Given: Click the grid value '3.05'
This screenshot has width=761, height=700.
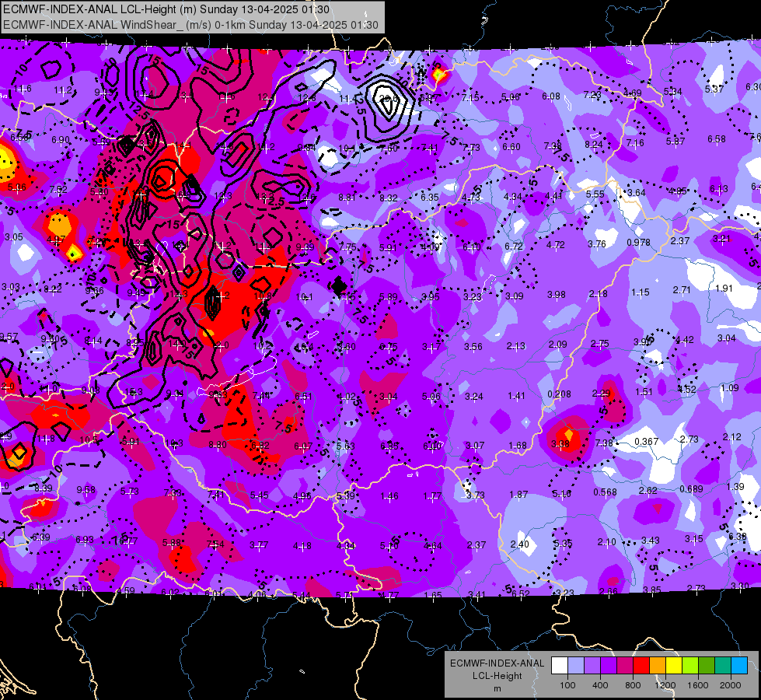Looking at the screenshot, I should pyautogui.click(x=13, y=237).
